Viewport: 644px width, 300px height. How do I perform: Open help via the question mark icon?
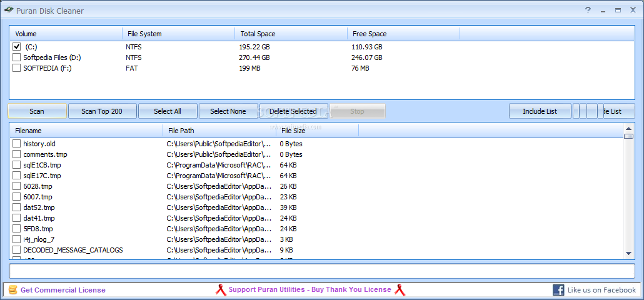coord(588,10)
